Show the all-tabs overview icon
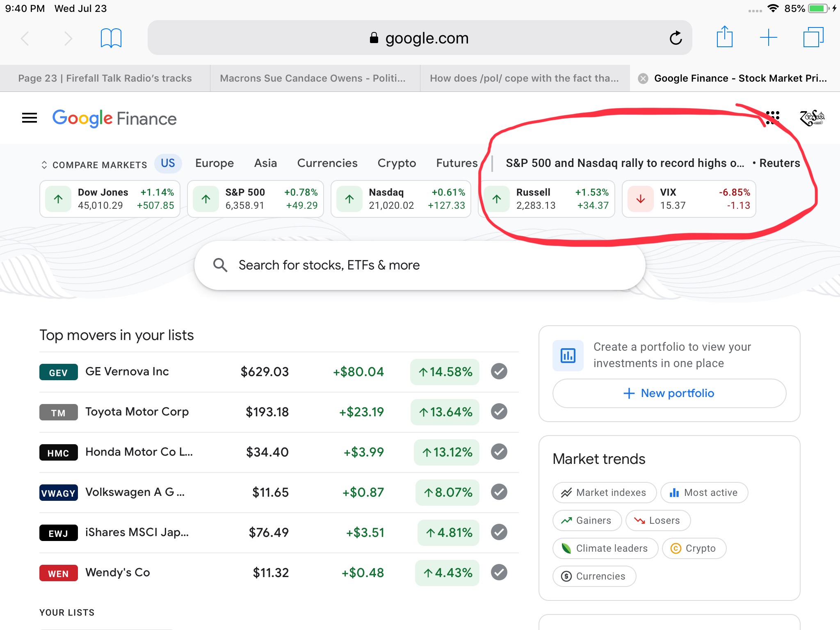The height and width of the screenshot is (630, 840). tap(813, 37)
